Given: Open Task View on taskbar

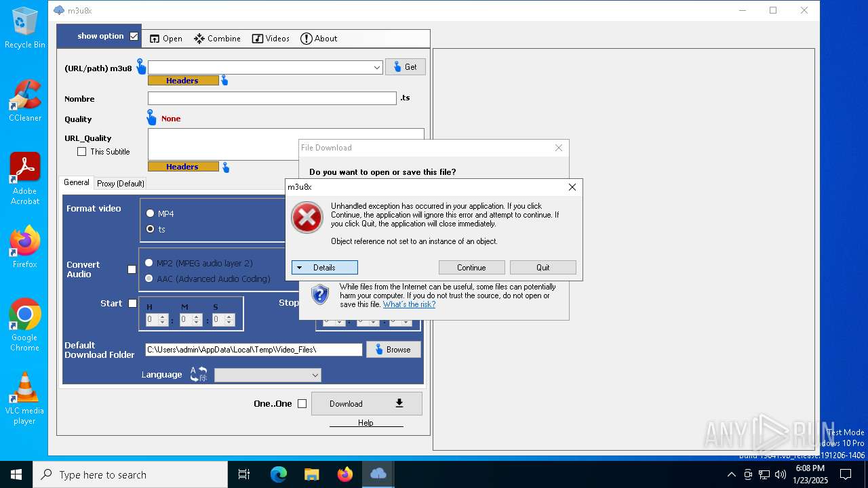Looking at the screenshot, I should point(244,474).
